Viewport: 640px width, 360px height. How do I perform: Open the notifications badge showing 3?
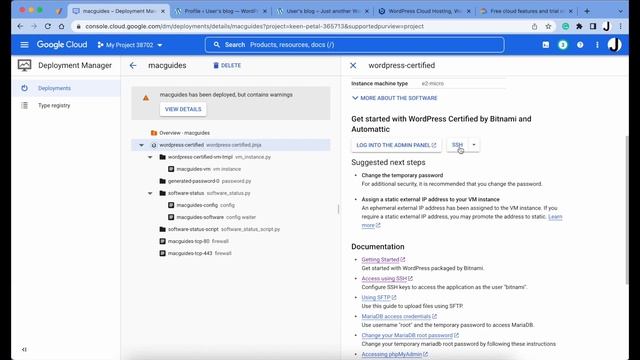(x=563, y=45)
